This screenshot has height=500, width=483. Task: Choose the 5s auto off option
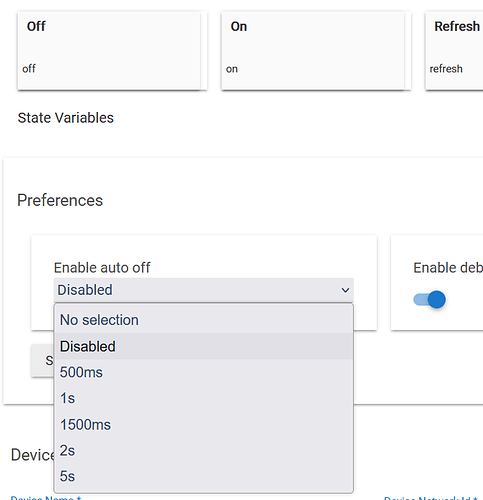(204, 476)
